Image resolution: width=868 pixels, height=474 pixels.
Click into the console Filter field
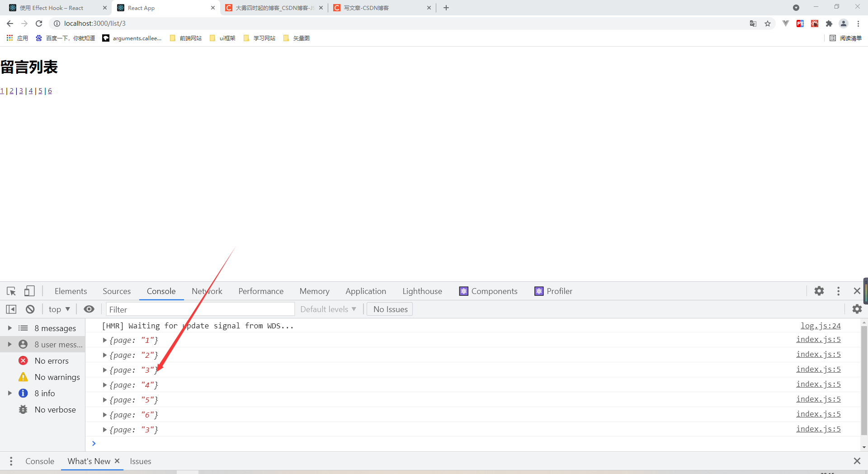pos(200,309)
